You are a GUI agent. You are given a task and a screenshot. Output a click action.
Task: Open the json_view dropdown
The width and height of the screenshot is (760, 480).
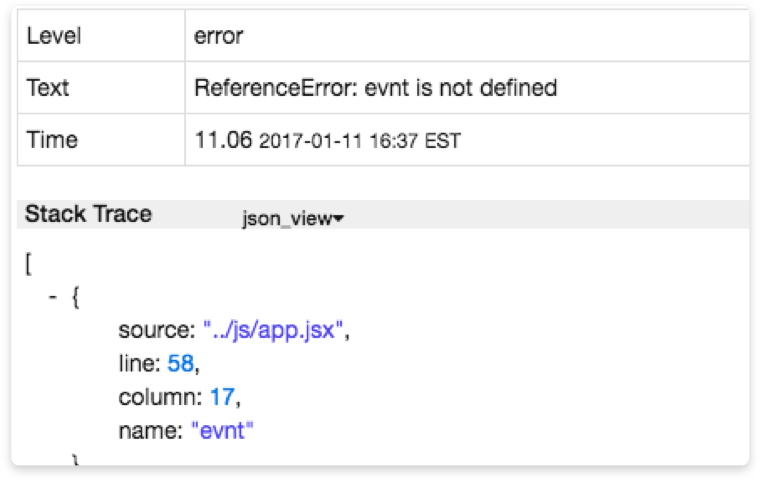tap(293, 219)
